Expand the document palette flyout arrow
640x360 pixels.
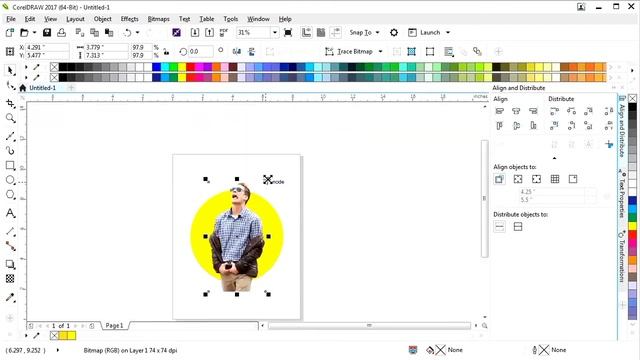[x=26, y=336]
